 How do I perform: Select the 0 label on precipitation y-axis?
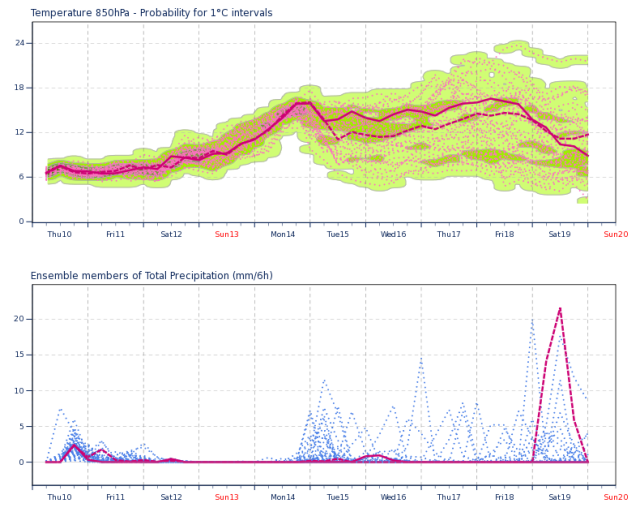[x=22, y=462]
